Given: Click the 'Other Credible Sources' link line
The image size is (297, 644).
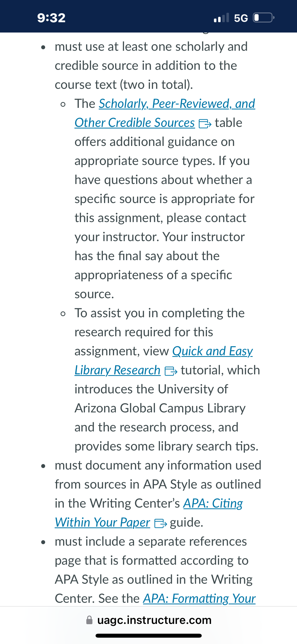Looking at the screenshot, I should (x=135, y=123).
